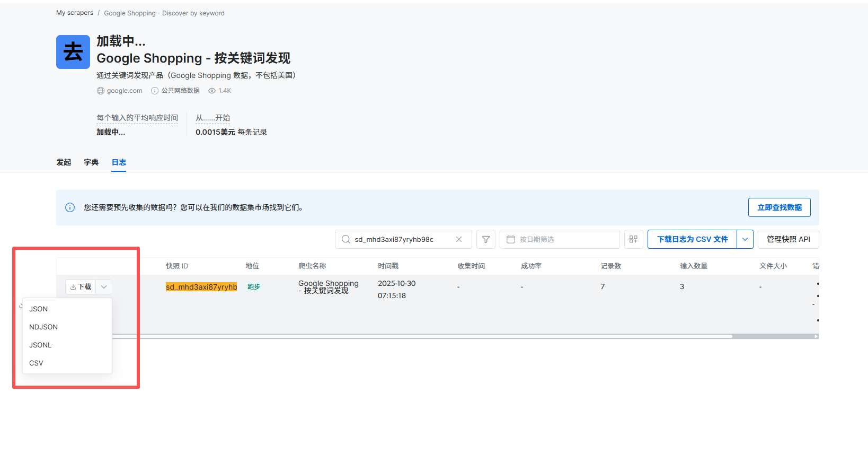The image size is (868, 453).
Task: Click the 记录数 column header
Action: 610,266
